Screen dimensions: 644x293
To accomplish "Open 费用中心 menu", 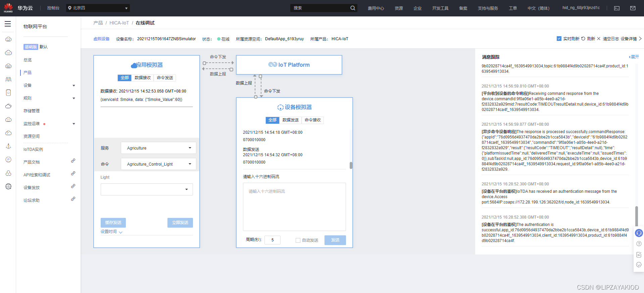I will [x=376, y=8].
